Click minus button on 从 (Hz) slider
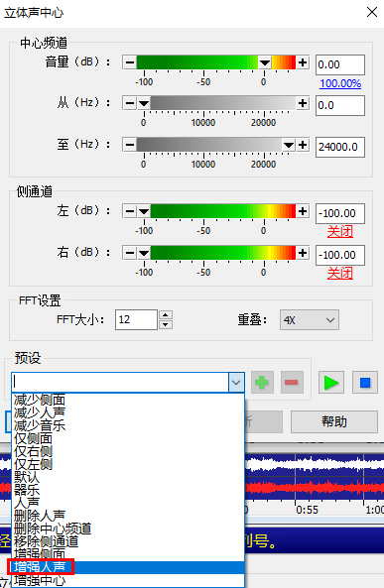 [x=130, y=103]
